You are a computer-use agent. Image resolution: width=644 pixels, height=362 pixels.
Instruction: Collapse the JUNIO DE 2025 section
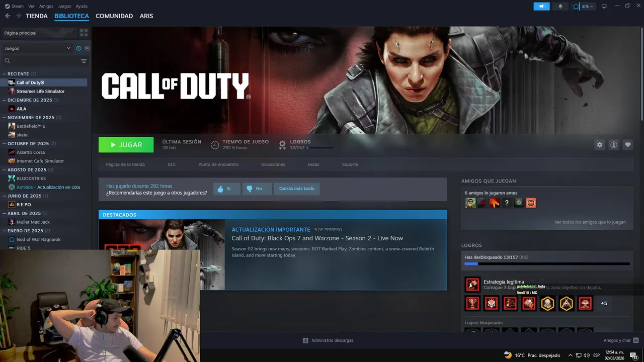[x=25, y=196]
